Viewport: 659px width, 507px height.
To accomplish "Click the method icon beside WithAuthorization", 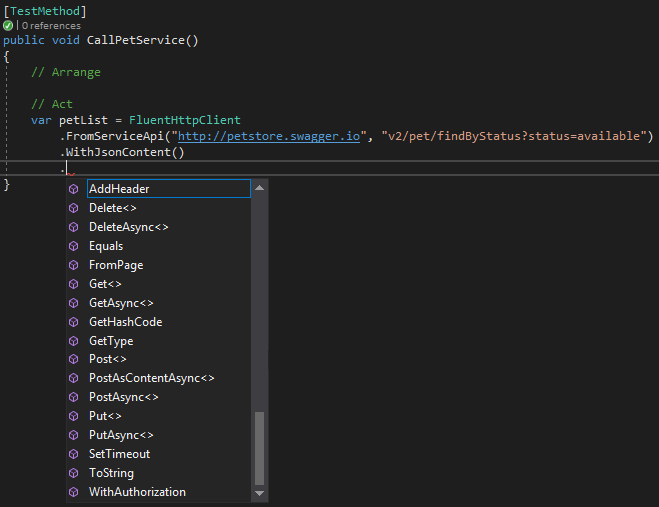I will (x=74, y=492).
